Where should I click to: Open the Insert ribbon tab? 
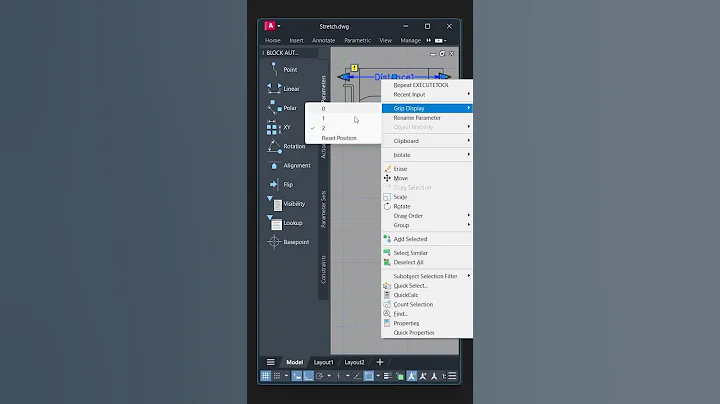tap(296, 40)
